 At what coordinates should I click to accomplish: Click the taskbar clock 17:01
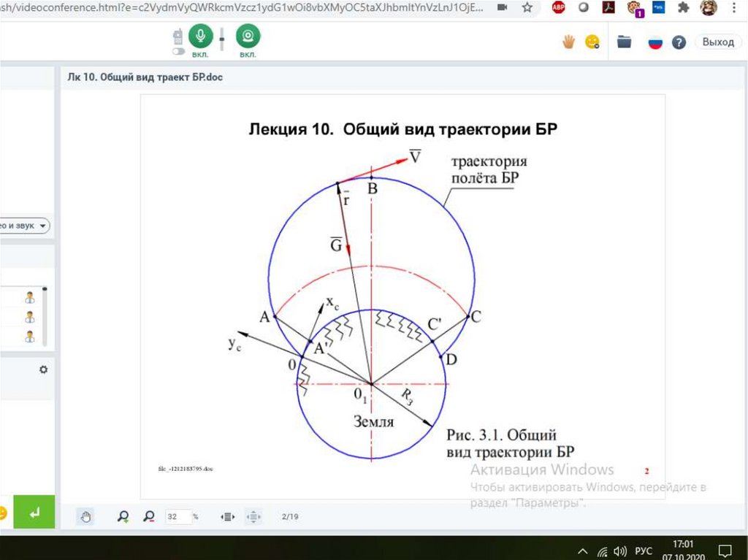pyautogui.click(x=683, y=544)
